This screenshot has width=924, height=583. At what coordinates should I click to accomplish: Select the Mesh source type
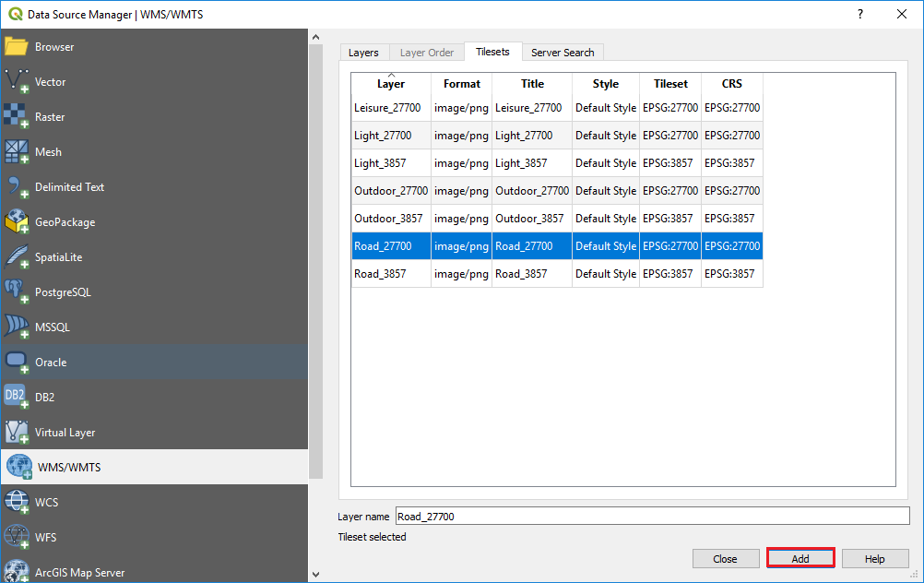click(48, 151)
